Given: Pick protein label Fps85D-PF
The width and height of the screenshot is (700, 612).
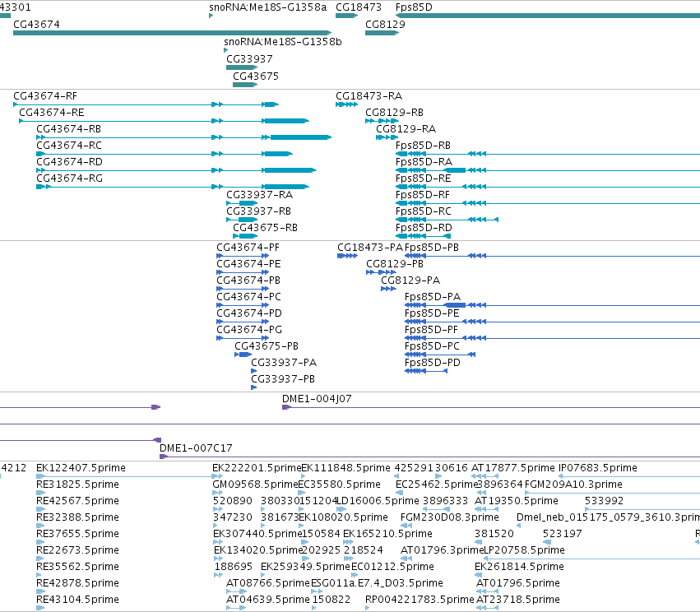Looking at the screenshot, I should pyautogui.click(x=431, y=329).
